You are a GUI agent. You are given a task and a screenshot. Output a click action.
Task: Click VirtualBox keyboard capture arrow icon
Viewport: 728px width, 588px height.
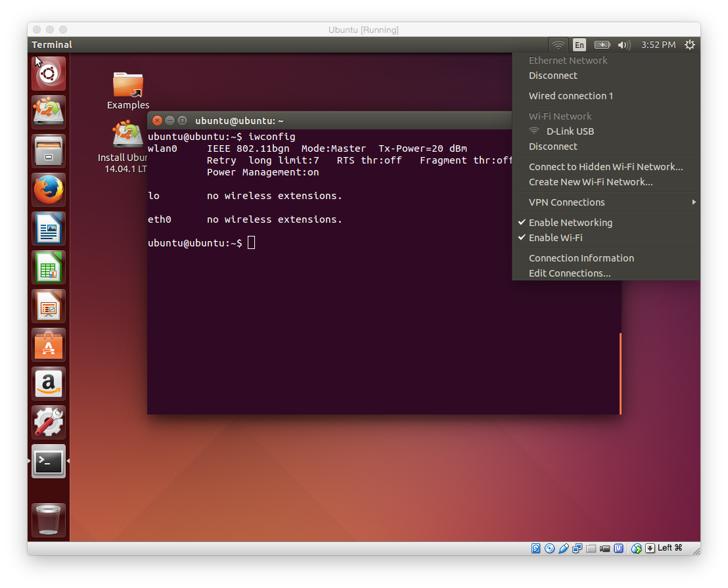(650, 549)
